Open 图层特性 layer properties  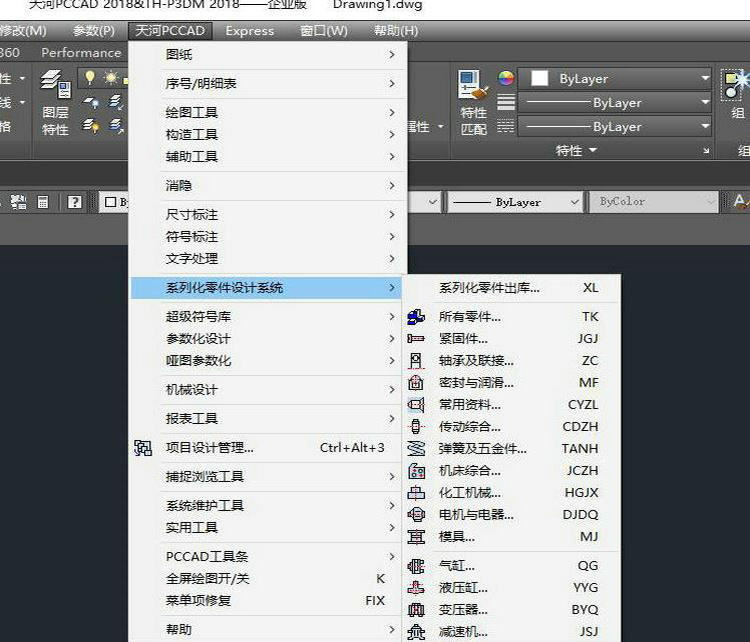click(55, 102)
